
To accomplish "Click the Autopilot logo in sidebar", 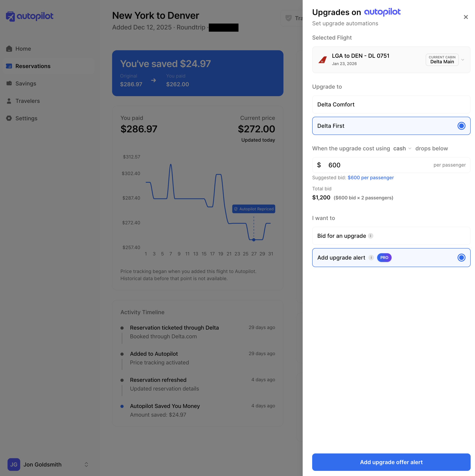I will (30, 16).
